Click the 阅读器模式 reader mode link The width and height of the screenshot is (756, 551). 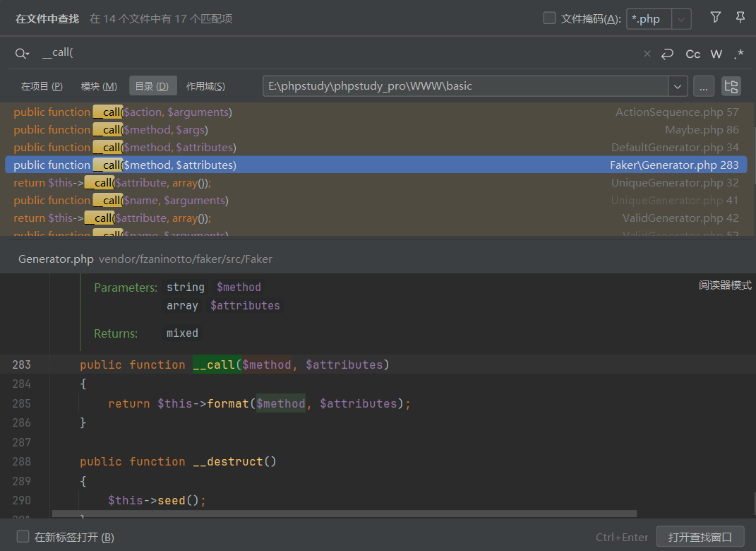point(725,285)
